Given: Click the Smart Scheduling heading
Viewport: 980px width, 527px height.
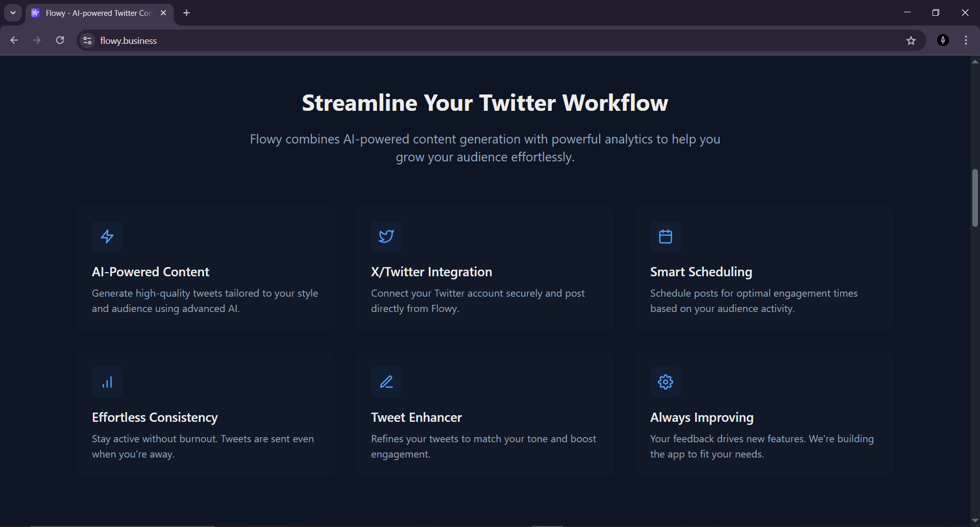Looking at the screenshot, I should 701,272.
